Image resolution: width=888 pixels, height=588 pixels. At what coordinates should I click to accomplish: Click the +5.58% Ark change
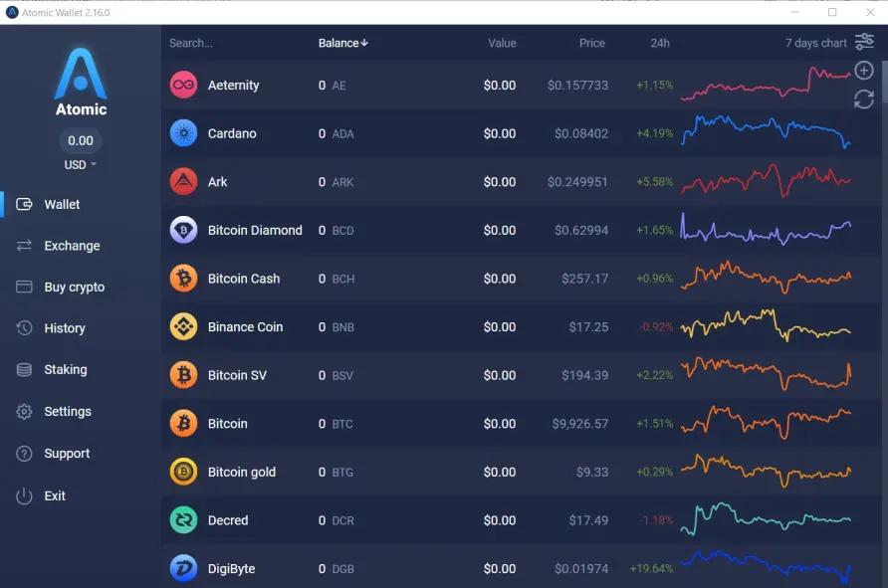tap(655, 182)
